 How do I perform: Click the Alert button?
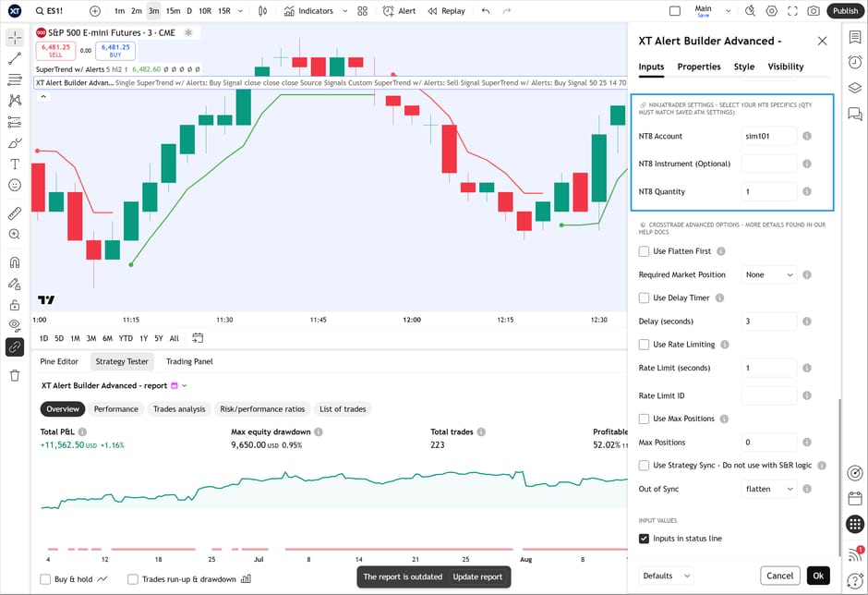[x=399, y=11]
